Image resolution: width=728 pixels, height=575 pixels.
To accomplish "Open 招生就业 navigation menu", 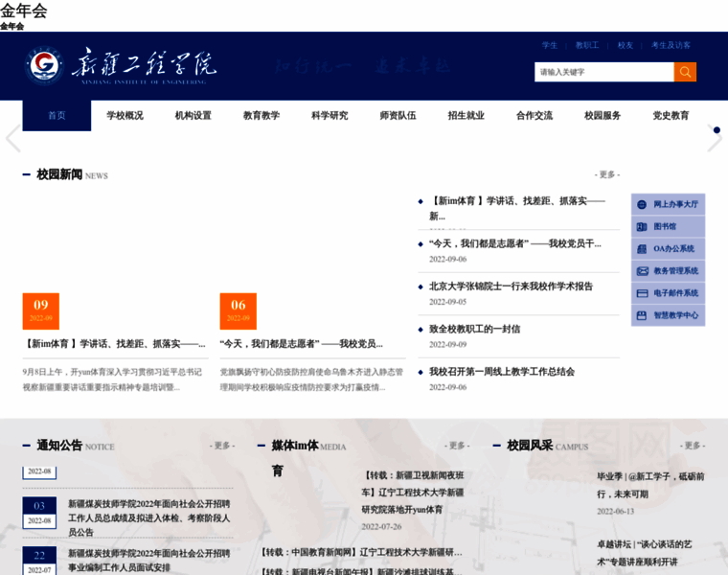I will tap(466, 116).
